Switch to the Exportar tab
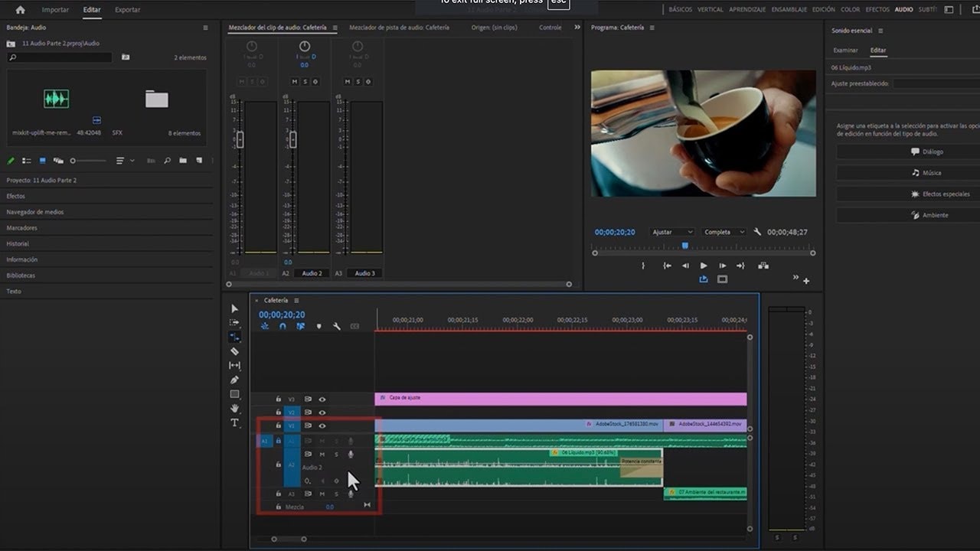 point(127,10)
